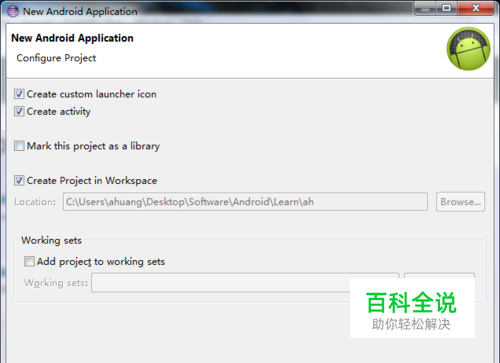
Task: Close the New Android Application dialog
Action: tap(476, 8)
